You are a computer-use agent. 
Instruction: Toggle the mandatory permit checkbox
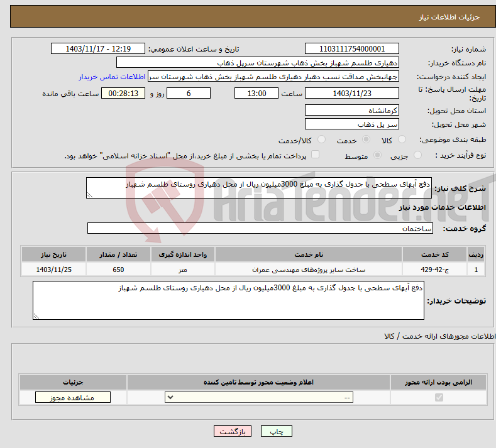click(x=439, y=397)
